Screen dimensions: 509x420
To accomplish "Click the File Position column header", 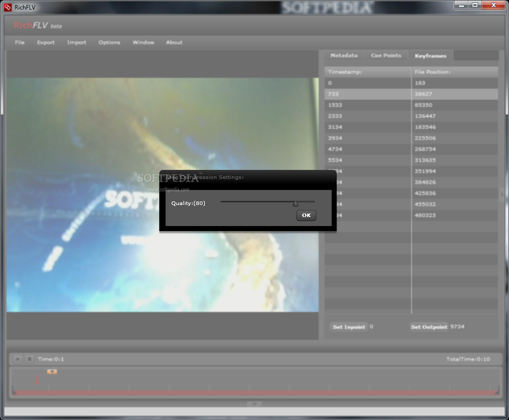I will [455, 72].
